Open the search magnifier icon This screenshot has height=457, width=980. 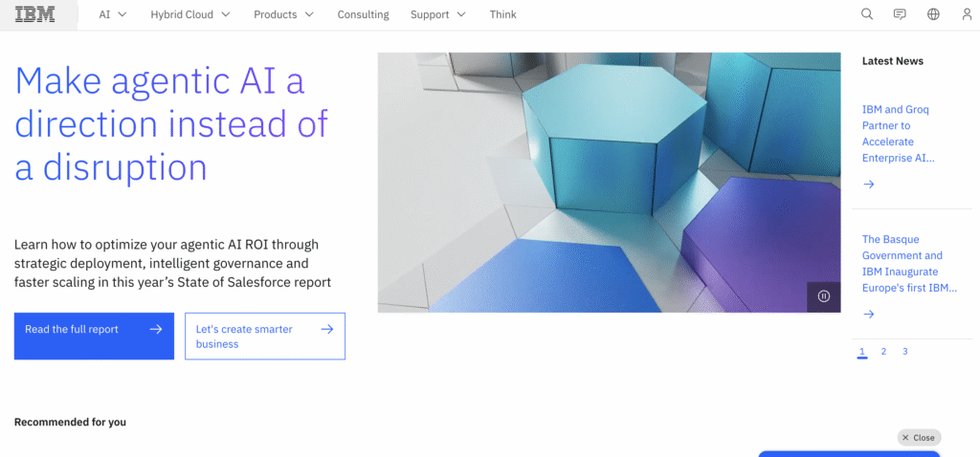867,14
